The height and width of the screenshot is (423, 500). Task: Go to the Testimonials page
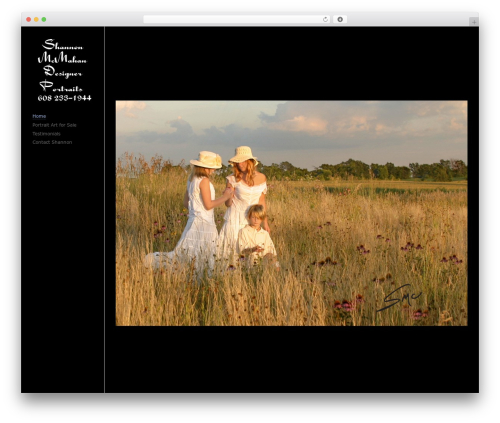pyautogui.click(x=46, y=134)
